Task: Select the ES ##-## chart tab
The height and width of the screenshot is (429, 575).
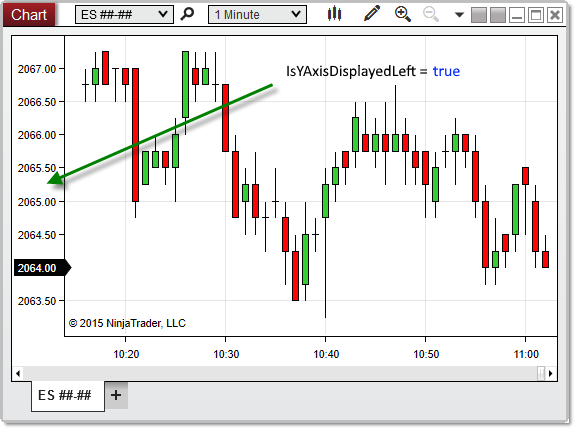Action: click(x=68, y=396)
